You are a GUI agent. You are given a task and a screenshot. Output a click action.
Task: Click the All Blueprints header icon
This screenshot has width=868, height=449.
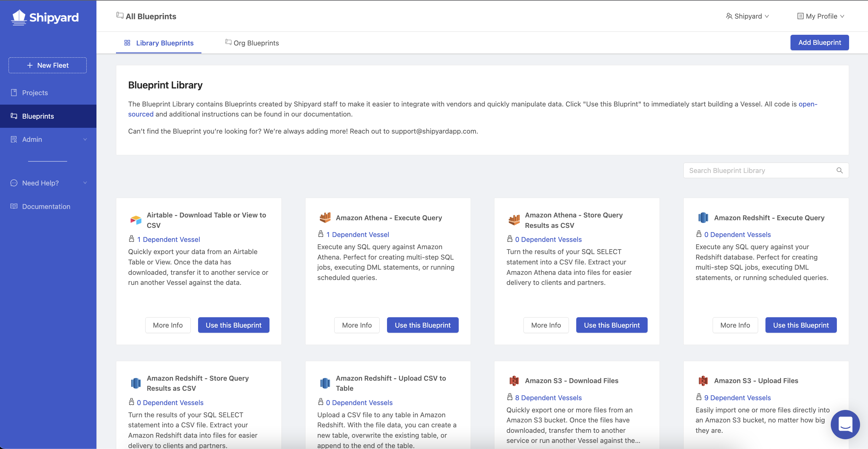(120, 16)
